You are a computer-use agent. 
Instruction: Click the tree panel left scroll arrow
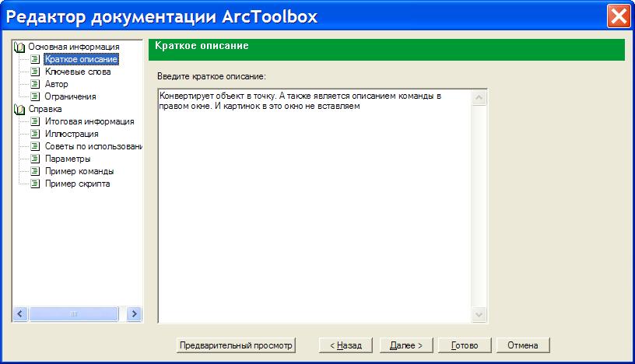[20, 313]
